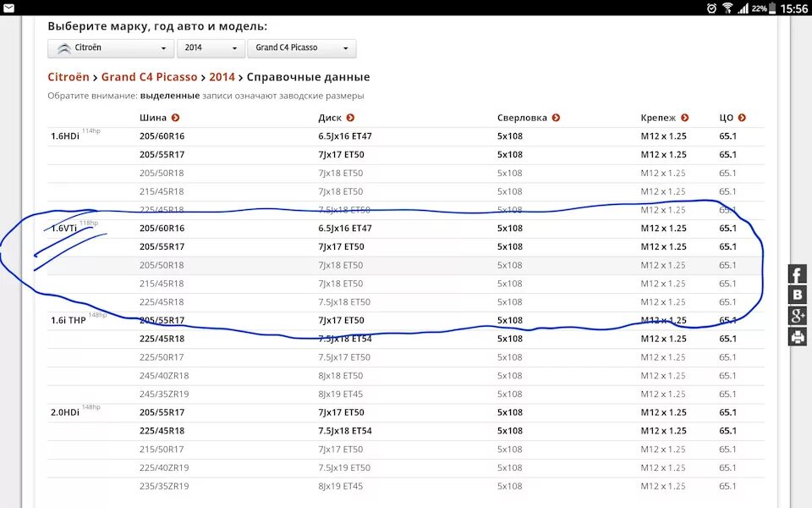Image resolution: width=812 pixels, height=508 pixels.
Task: Open the Grand C4 Picasso model dropdown
Action: click(301, 48)
